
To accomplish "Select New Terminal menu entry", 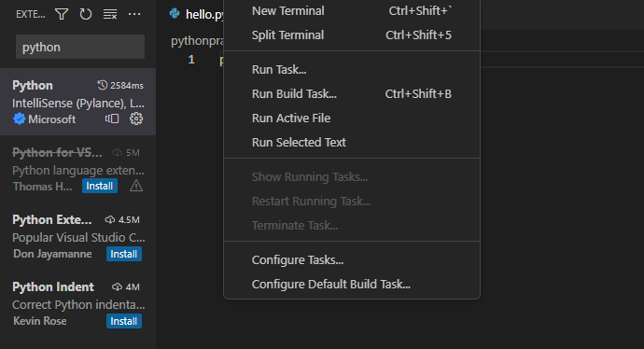I will (352, 11).
